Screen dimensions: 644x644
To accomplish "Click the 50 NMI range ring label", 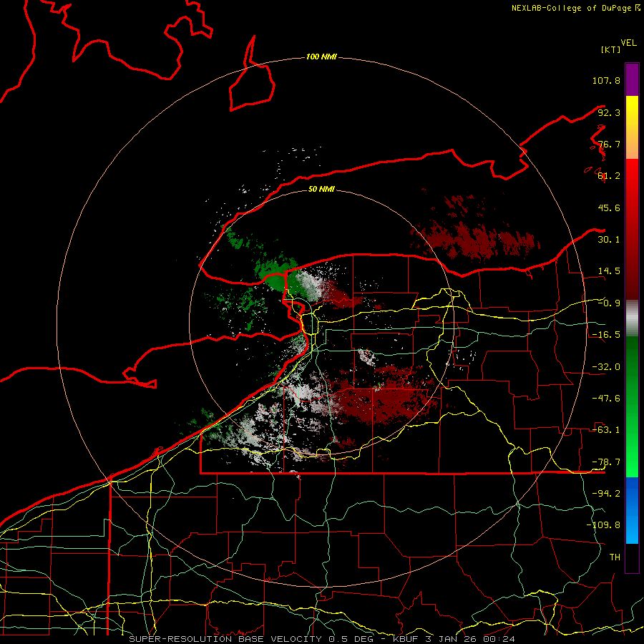I will [x=321, y=189].
